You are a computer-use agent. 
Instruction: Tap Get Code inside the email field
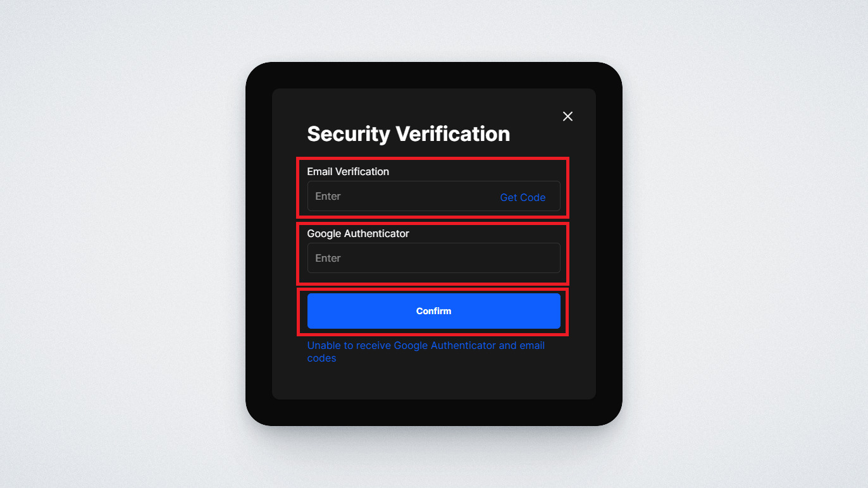(523, 197)
